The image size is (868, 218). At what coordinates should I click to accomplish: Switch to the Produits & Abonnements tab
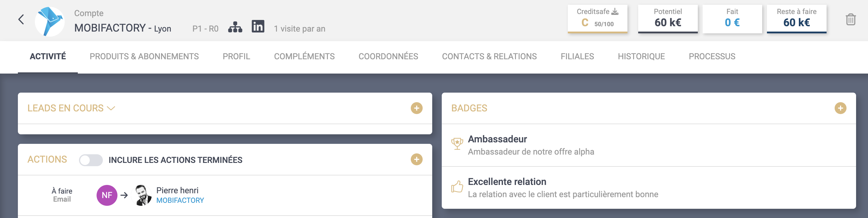point(144,57)
